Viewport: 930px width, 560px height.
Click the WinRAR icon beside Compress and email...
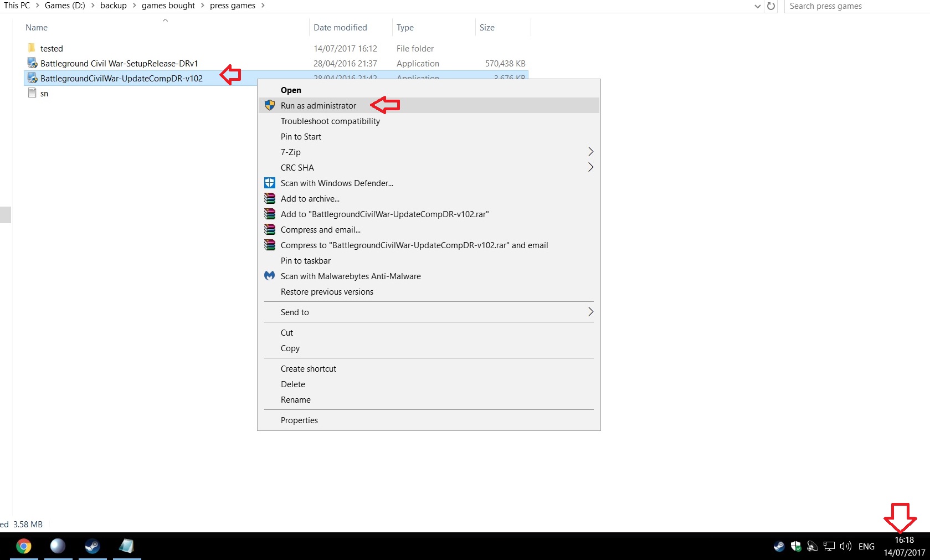coord(270,229)
